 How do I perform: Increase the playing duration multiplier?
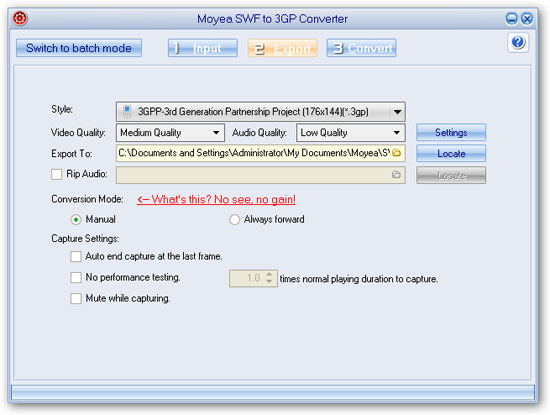tap(269, 274)
